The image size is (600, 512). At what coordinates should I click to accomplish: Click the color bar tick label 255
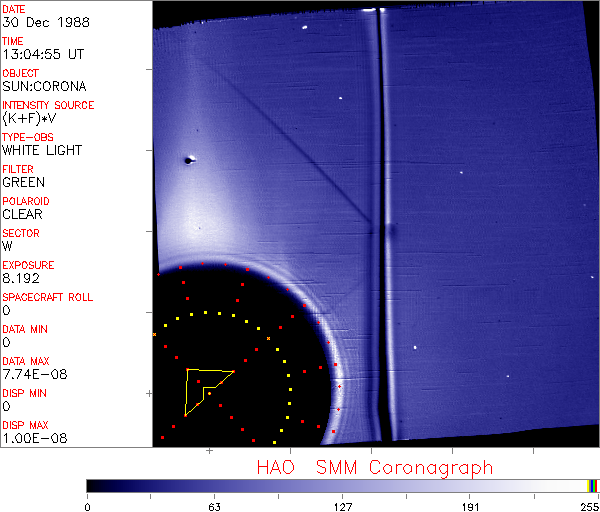[x=590, y=507]
